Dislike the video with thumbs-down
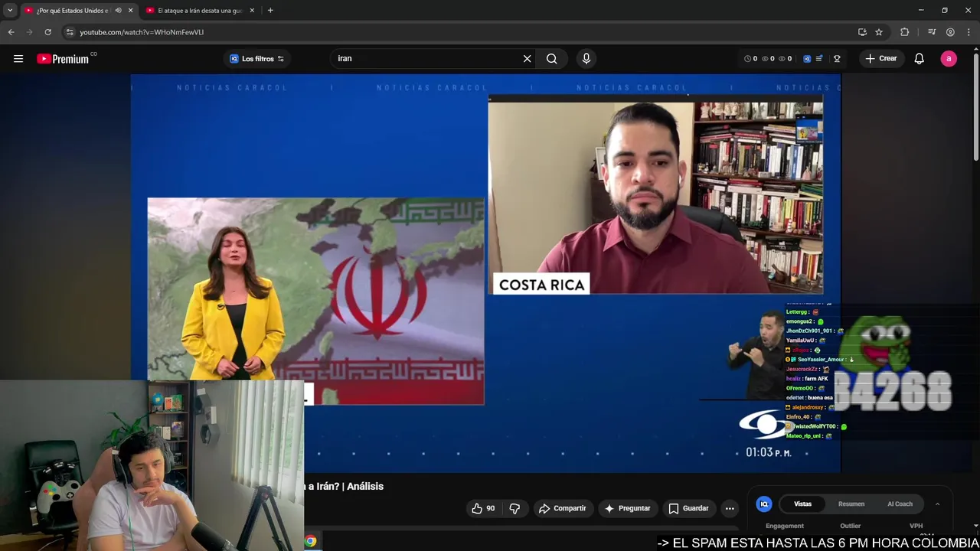The height and width of the screenshot is (551, 980). tap(514, 508)
